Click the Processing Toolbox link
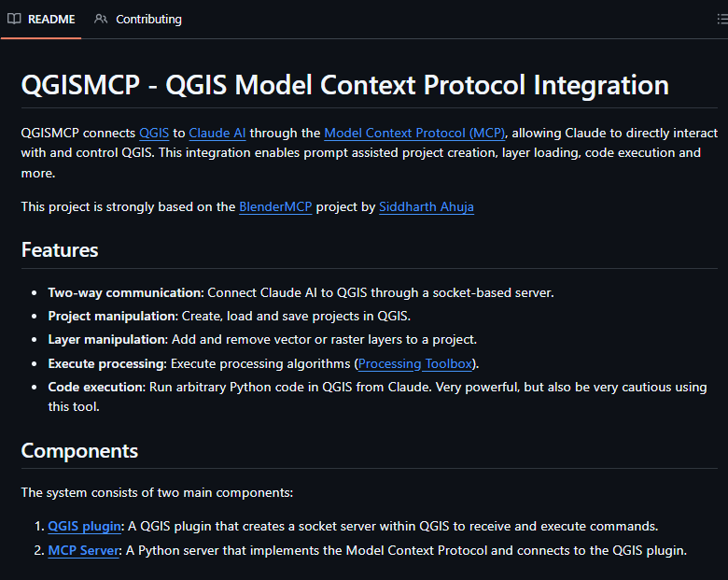 (x=415, y=363)
